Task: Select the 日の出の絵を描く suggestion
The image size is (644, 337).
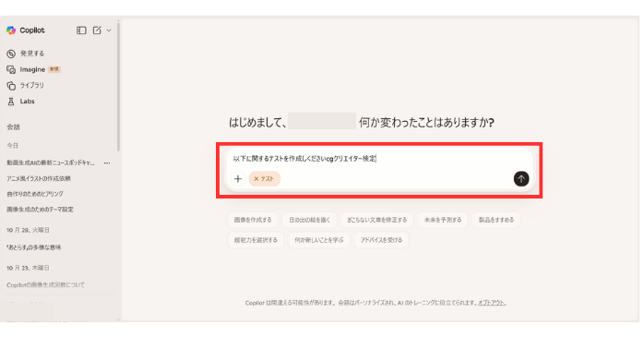Action: (309, 220)
